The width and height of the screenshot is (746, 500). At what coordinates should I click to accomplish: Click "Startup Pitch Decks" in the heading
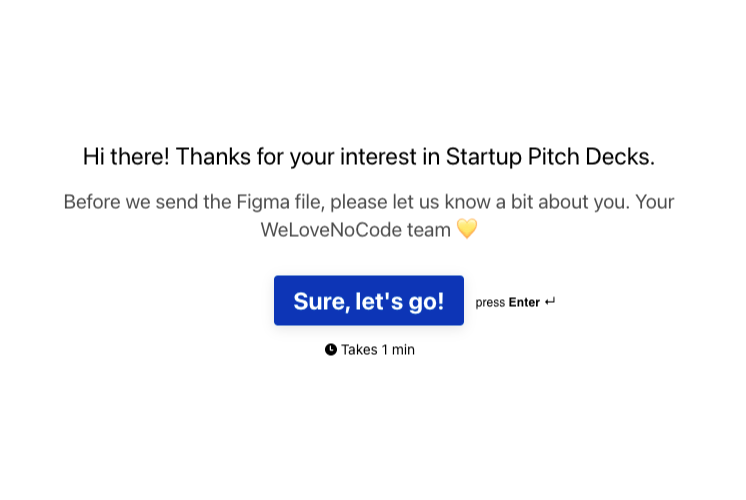pos(549,157)
